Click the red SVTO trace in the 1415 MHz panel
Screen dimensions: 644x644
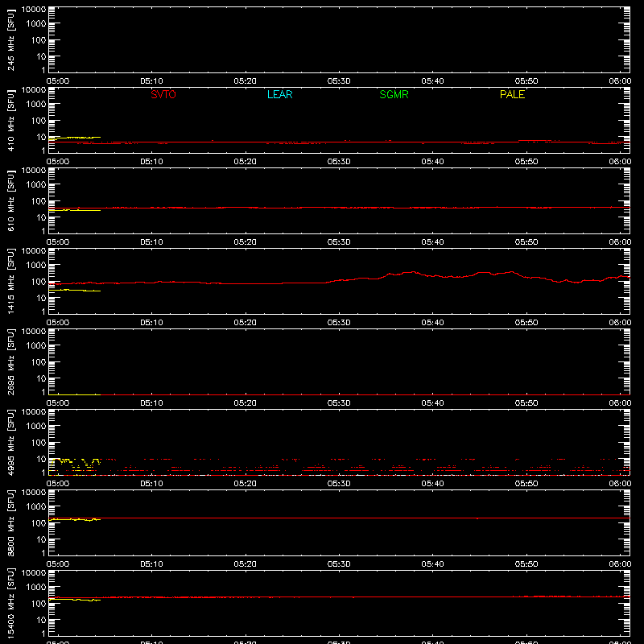pos(339,280)
